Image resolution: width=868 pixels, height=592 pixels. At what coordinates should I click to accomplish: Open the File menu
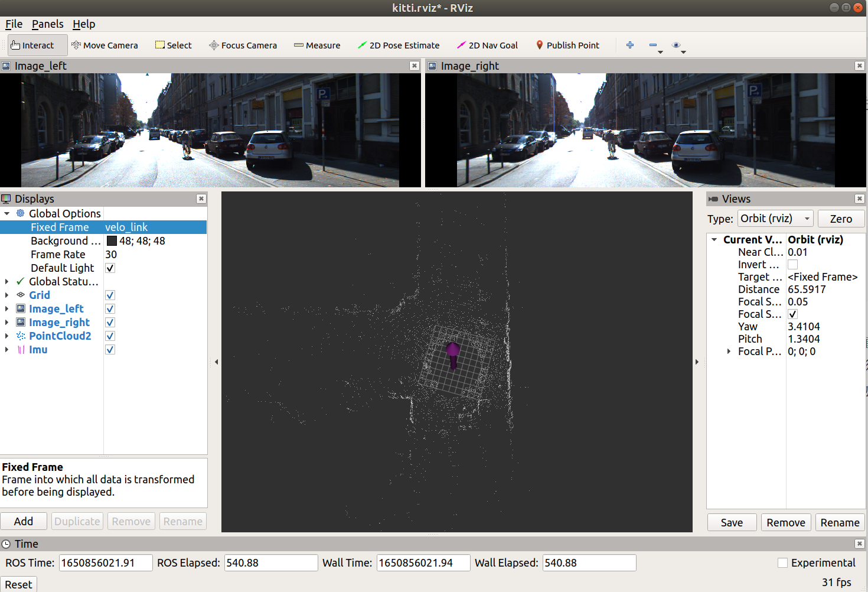14,24
